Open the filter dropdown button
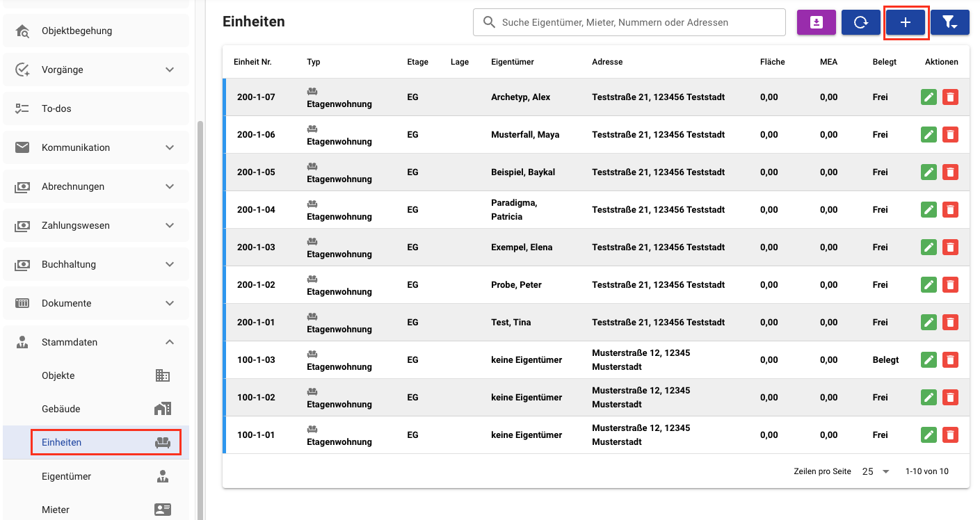Viewport: 980px width, 520px height. (950, 22)
